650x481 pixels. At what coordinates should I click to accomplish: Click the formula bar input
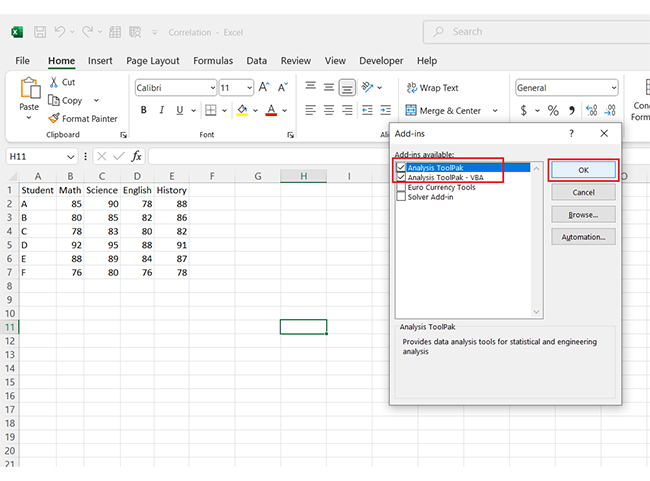pos(267,156)
